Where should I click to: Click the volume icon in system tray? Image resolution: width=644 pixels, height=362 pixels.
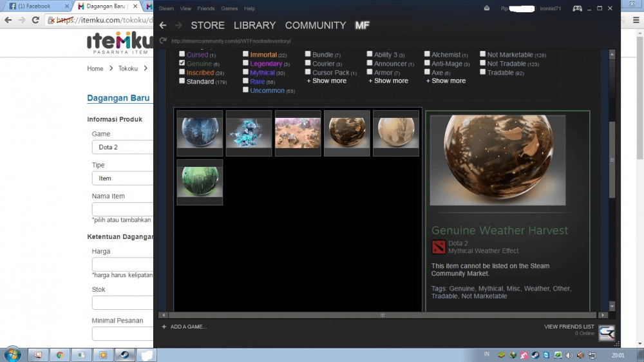[x=569, y=355]
